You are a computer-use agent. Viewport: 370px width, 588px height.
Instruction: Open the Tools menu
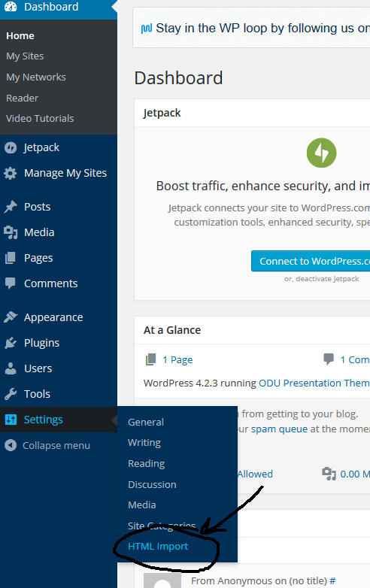(x=37, y=394)
